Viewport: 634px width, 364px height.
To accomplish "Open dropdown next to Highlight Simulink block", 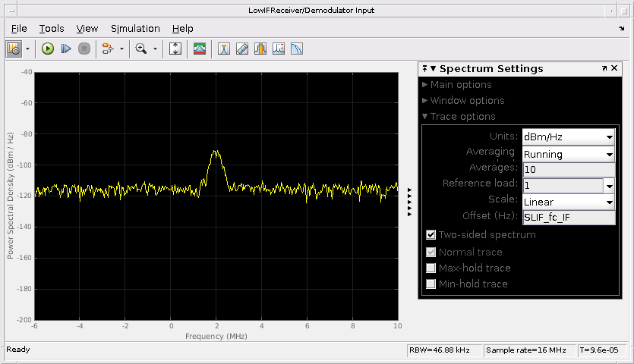I will tap(121, 49).
